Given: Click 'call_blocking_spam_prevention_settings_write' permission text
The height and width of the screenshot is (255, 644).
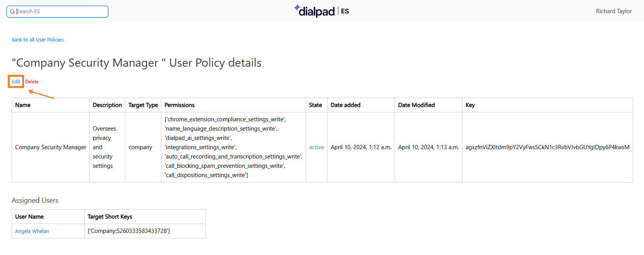Looking at the screenshot, I should (225, 166).
